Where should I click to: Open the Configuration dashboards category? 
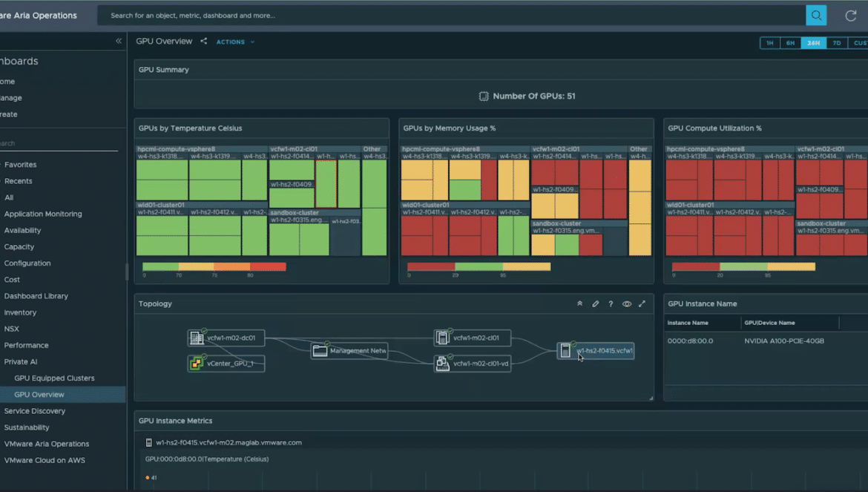click(27, 263)
